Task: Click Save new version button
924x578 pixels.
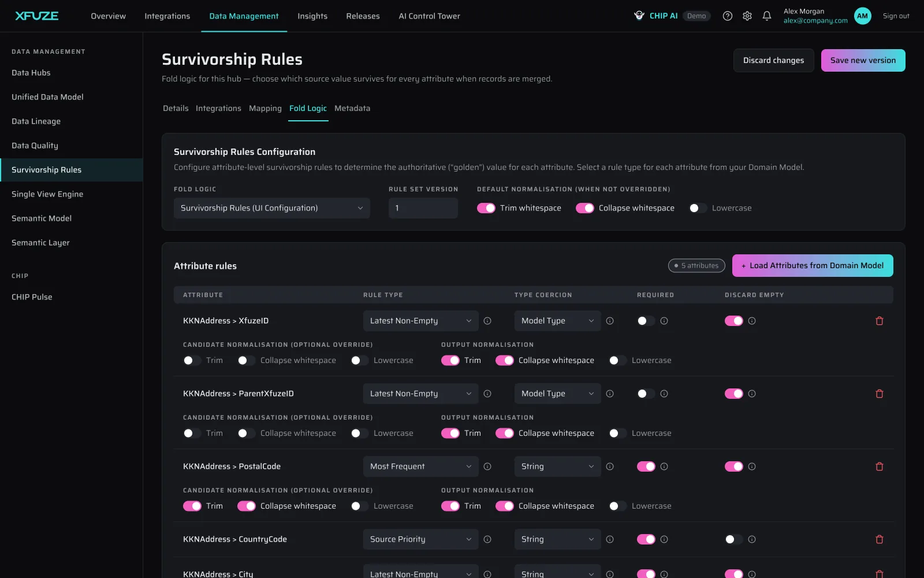Action: [x=863, y=60]
